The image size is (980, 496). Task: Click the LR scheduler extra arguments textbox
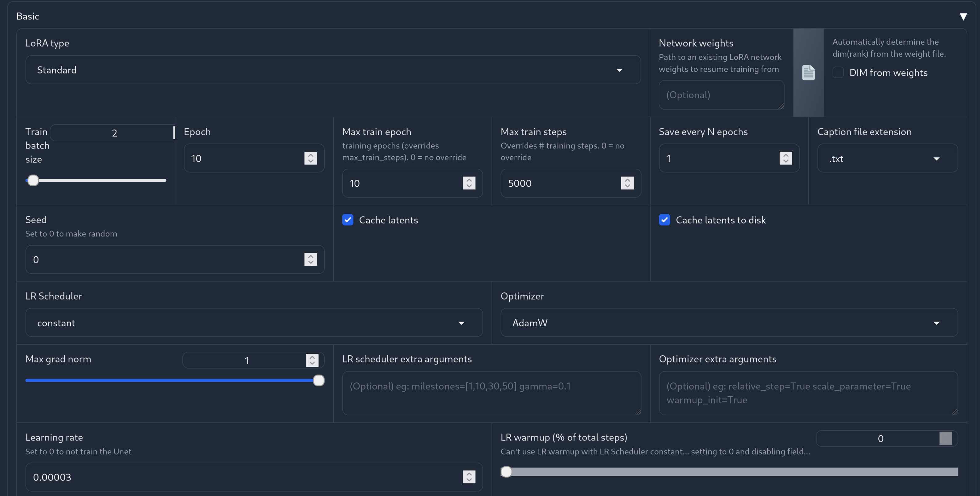point(492,393)
